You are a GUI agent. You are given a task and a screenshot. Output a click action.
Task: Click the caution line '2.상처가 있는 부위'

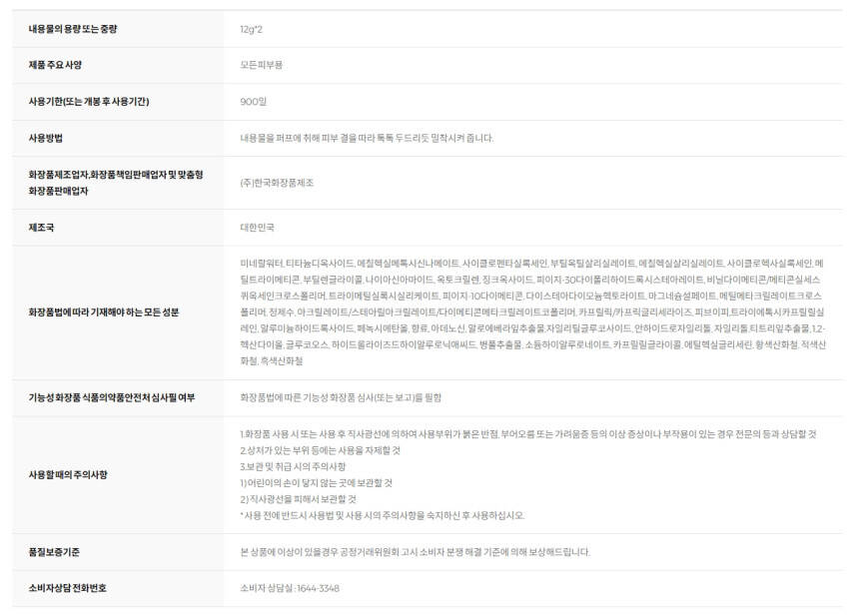[320, 450]
